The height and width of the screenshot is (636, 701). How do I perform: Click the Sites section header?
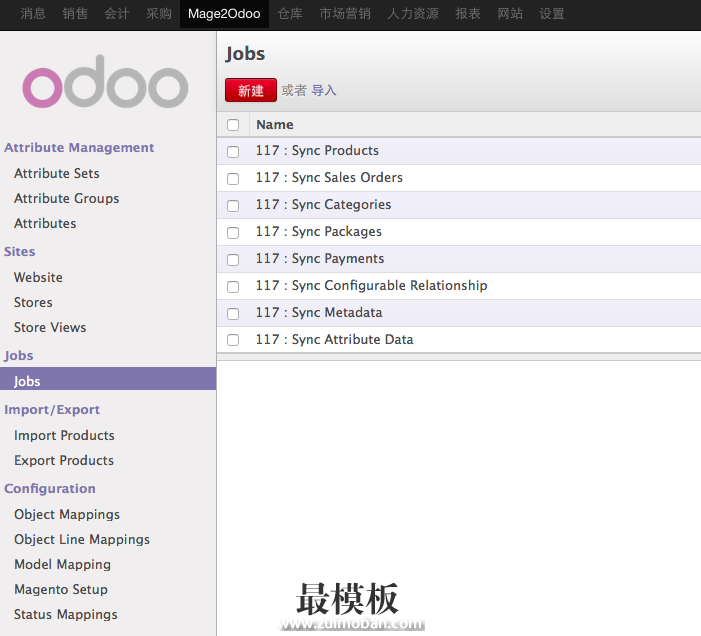click(20, 252)
